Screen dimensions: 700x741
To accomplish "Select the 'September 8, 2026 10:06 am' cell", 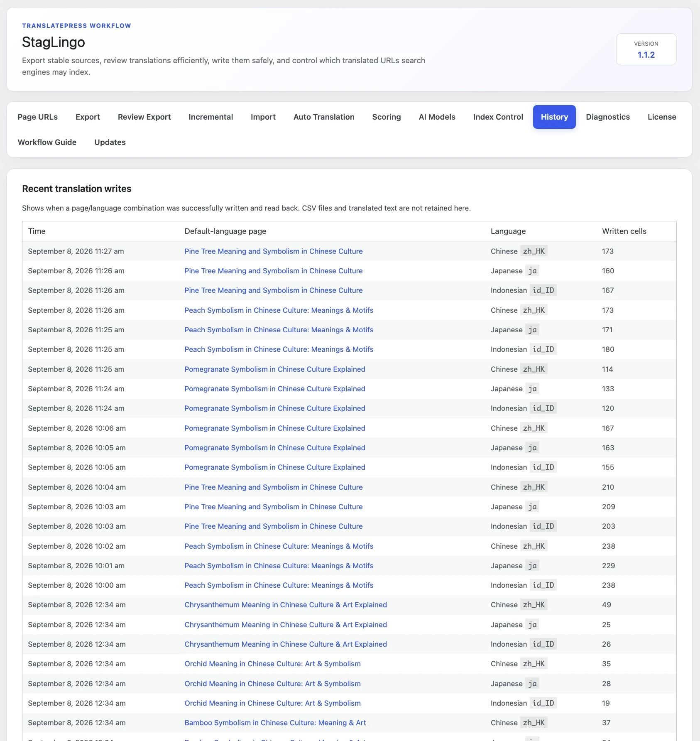I will (77, 428).
